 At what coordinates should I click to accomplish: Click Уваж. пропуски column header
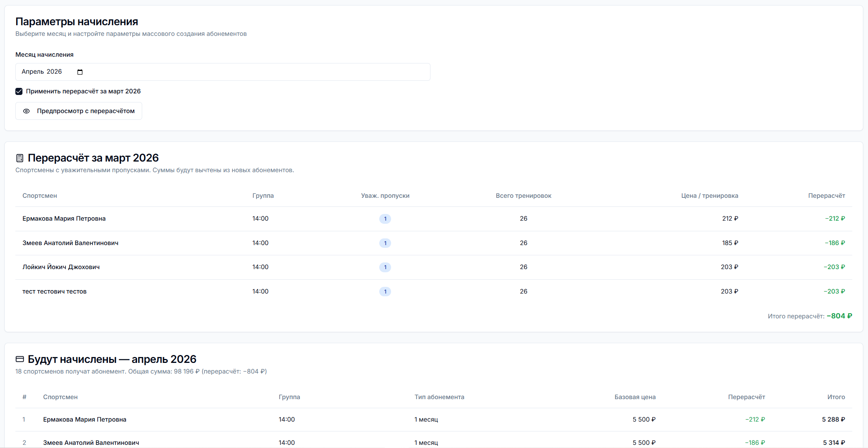[x=385, y=196]
